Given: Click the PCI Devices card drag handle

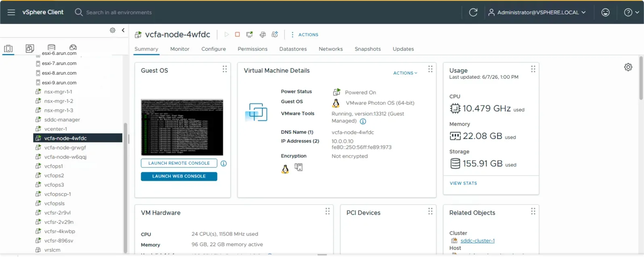Looking at the screenshot, I should click(430, 211).
